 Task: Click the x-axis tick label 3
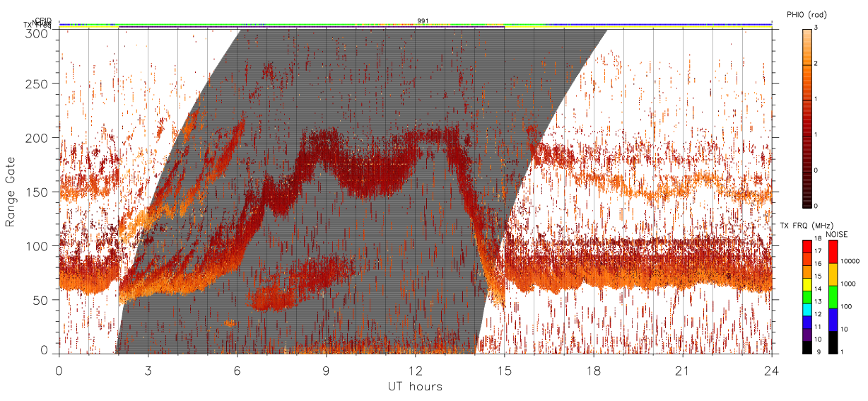click(x=148, y=370)
